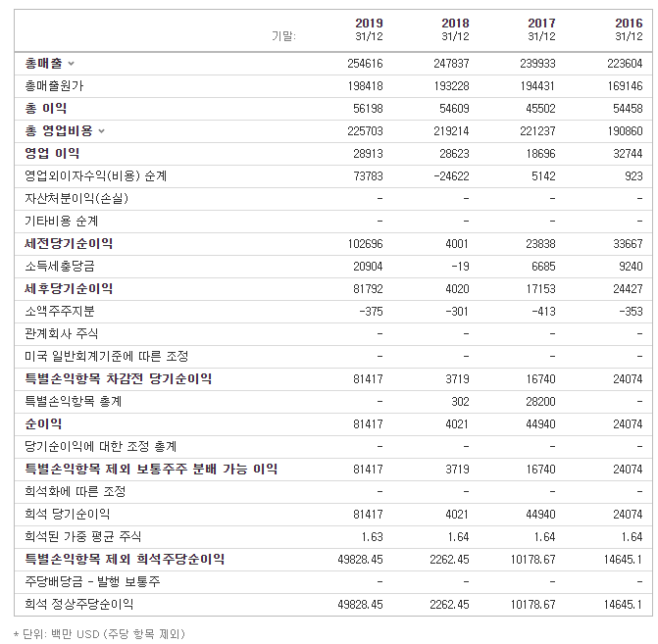Select 2016 총 이익 value 54458

[x=628, y=109]
